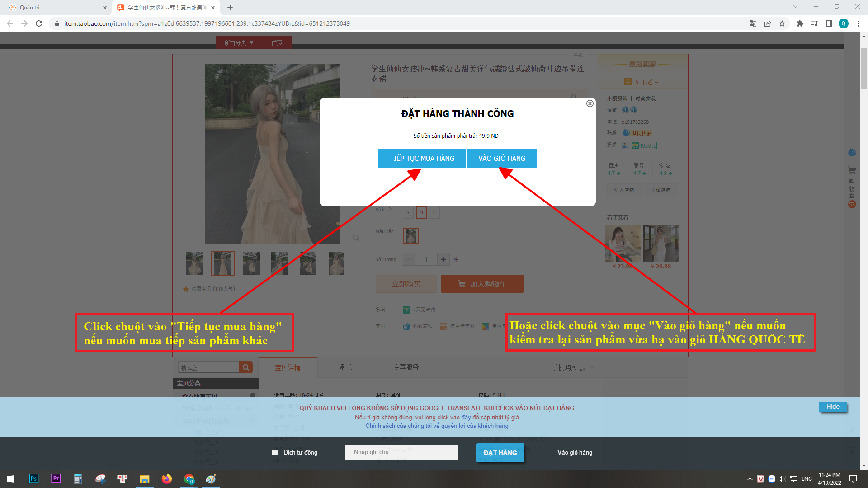Click the site lock icon in the address bar
The image size is (868, 488).
coord(57,23)
